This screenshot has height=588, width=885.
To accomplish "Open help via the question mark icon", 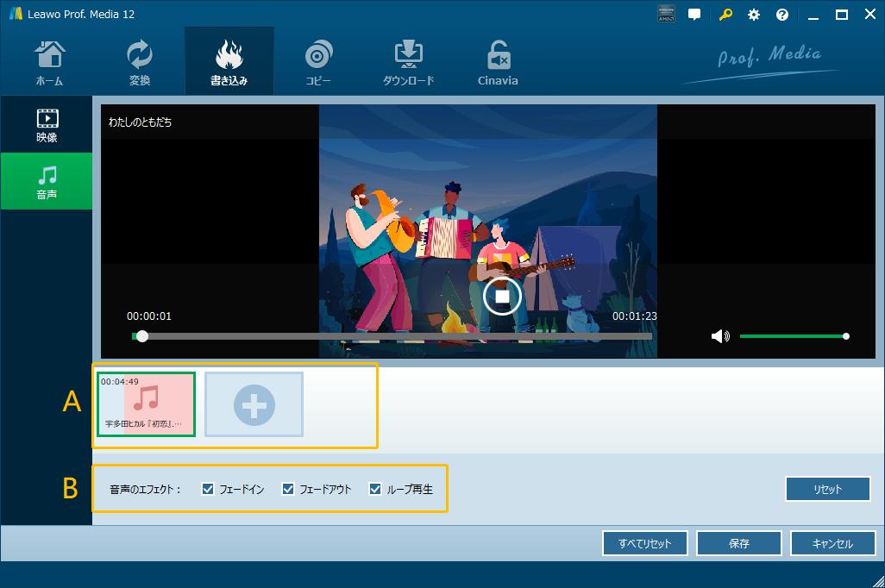I will [782, 15].
